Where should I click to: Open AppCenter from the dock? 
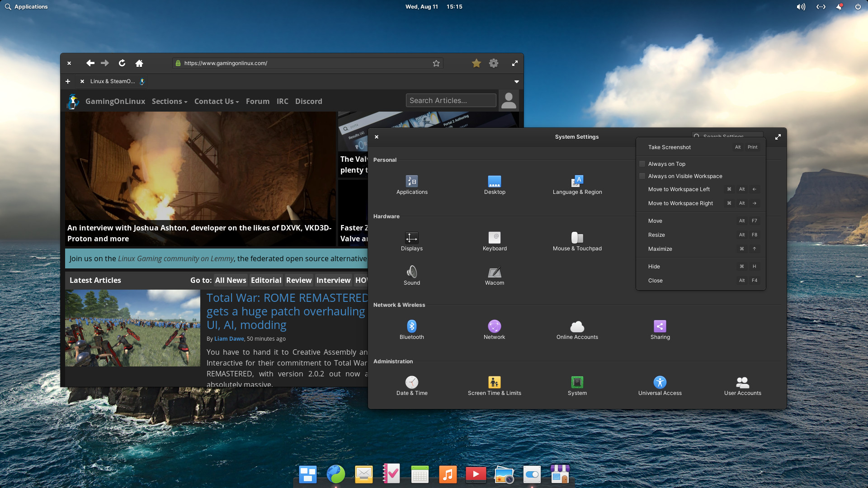560,474
